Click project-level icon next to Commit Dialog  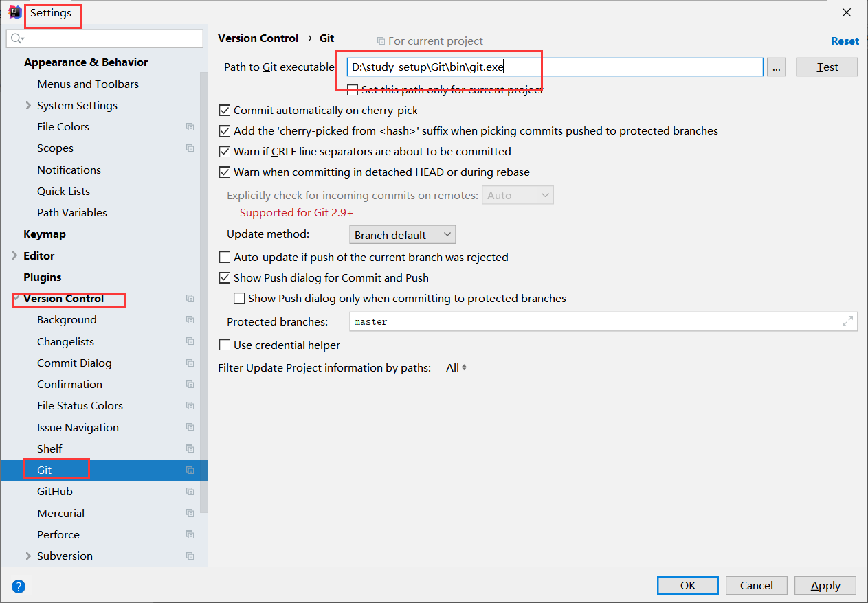tap(190, 363)
